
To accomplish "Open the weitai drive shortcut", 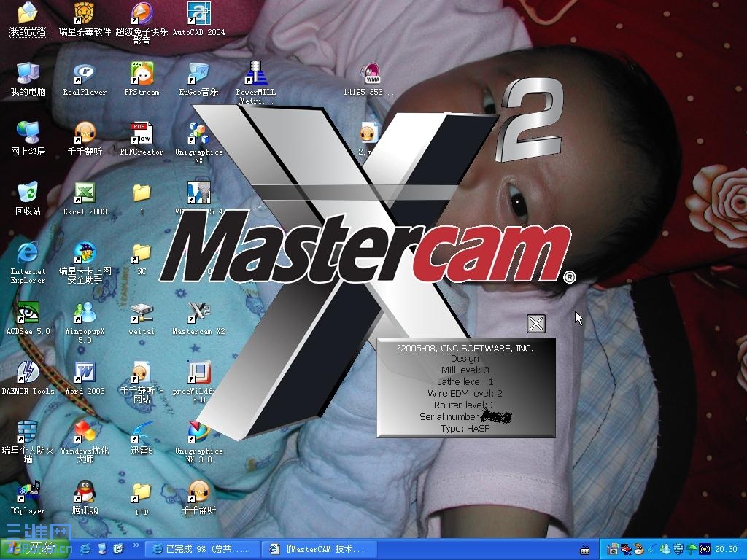I will (x=142, y=318).
